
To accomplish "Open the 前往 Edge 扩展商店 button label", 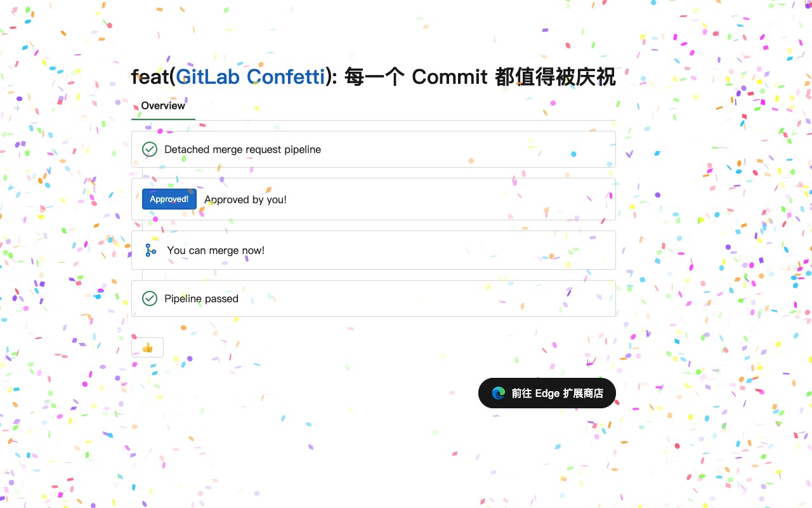I will pos(558,393).
